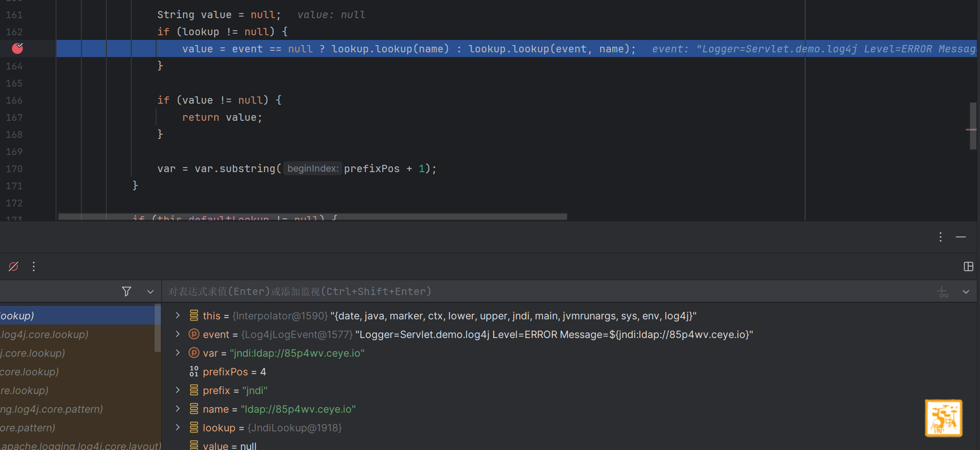Expand the 'var' variable node

pos(177,353)
